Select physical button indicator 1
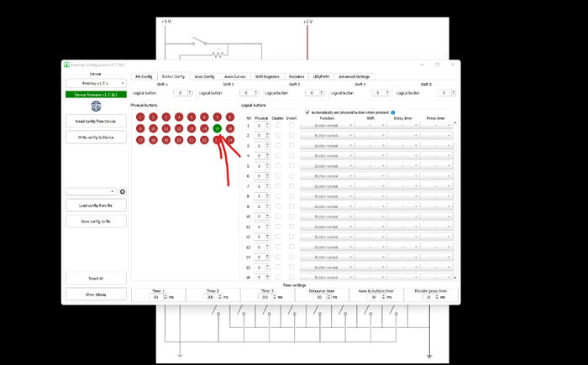Image resolution: width=588 pixels, height=365 pixels. (x=140, y=117)
